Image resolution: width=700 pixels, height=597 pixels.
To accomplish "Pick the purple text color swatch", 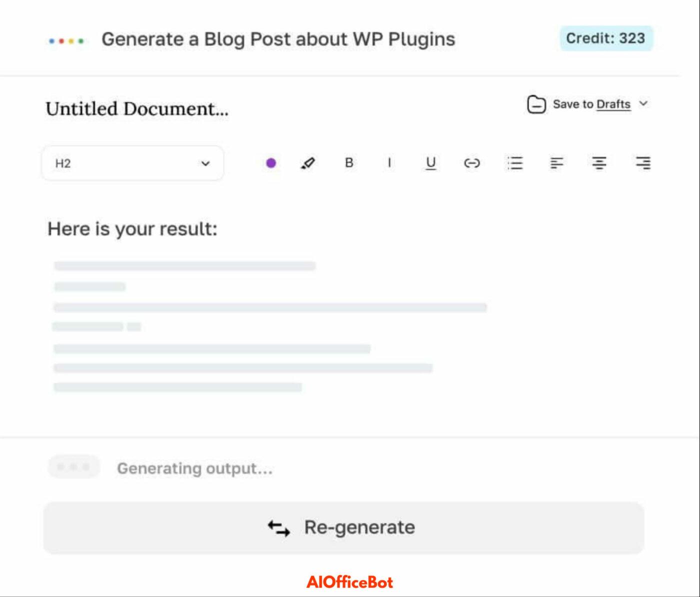I will tap(271, 163).
